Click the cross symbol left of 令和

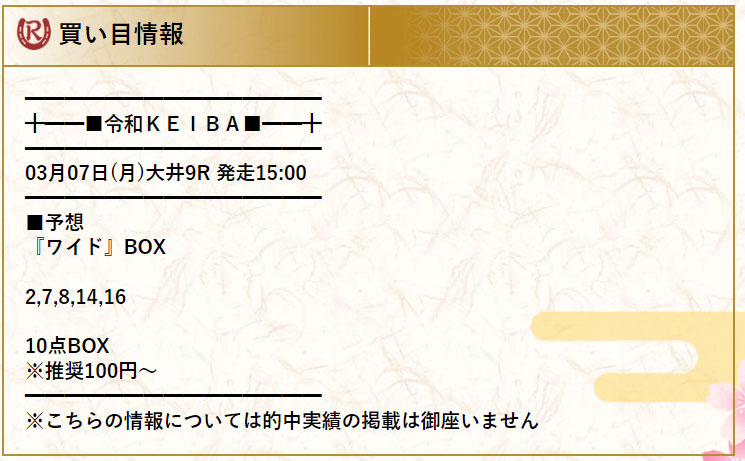tap(36, 124)
